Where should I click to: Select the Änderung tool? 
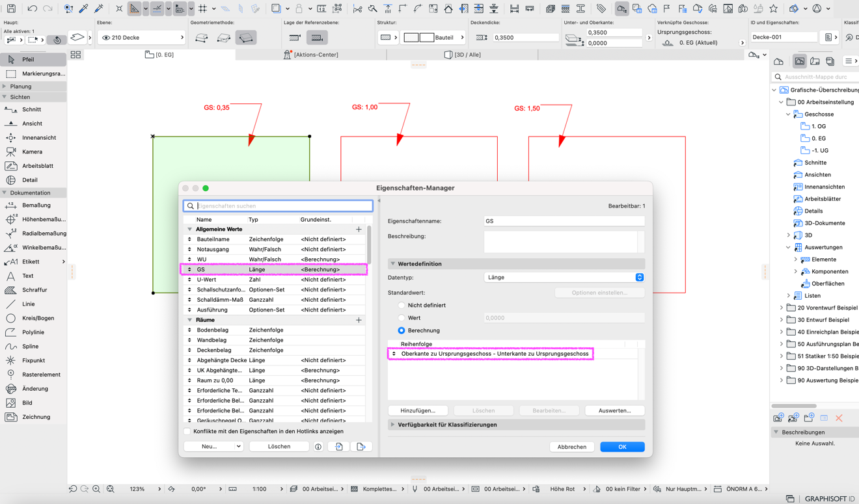point(33,389)
